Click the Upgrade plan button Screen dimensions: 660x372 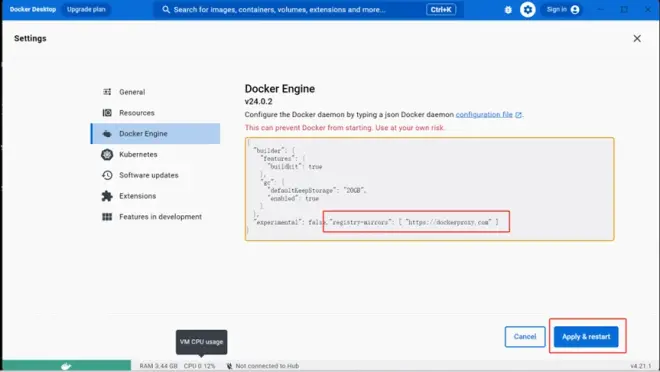86,9
